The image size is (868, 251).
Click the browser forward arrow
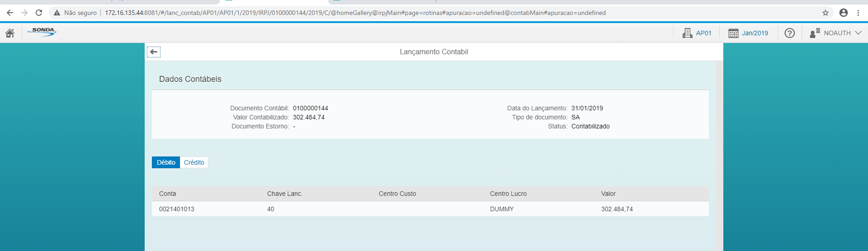point(24,13)
